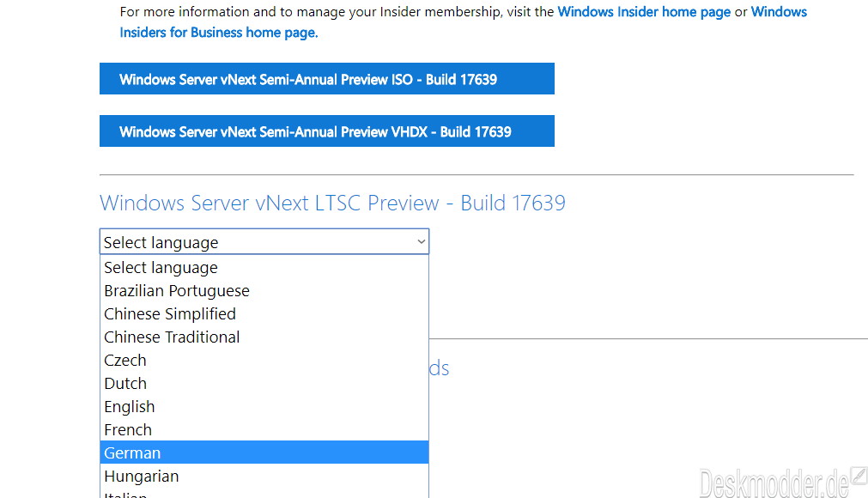Choose the 'Select language' placeholder option
868x498 pixels.
[264, 268]
